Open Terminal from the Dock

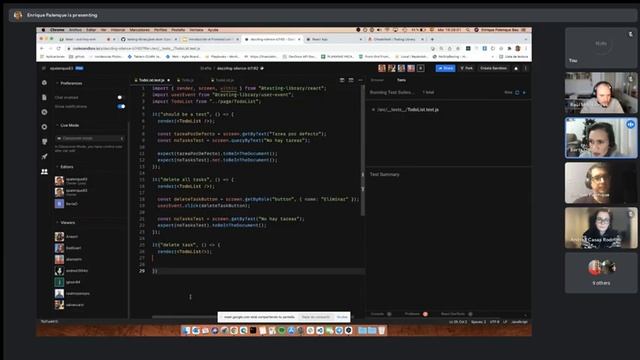pos(253,331)
